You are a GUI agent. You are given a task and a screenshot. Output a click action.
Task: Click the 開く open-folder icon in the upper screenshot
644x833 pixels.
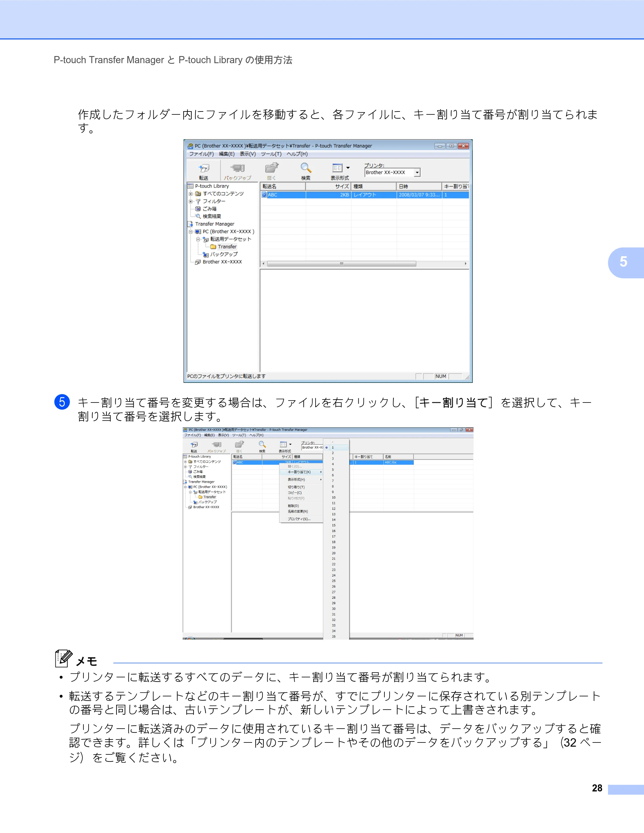tap(272, 168)
